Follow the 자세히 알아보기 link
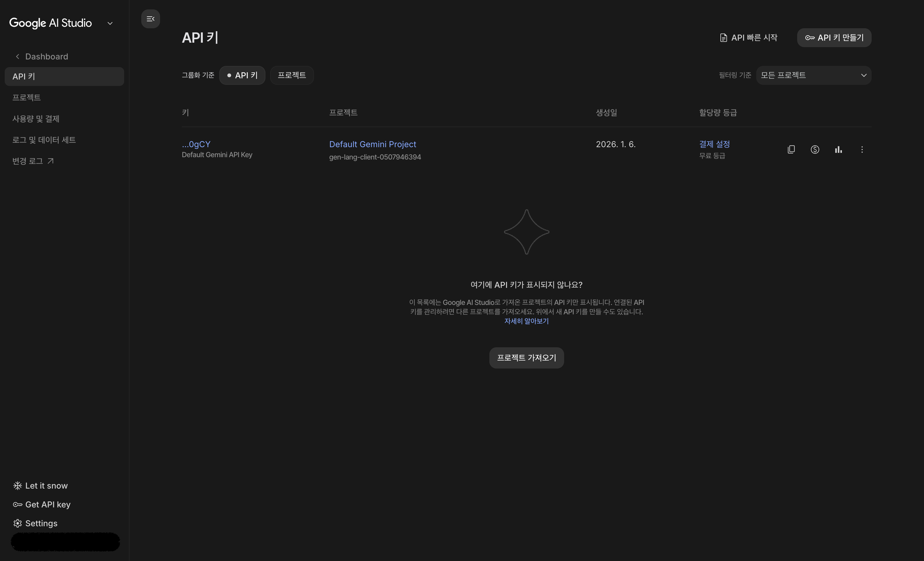This screenshot has width=924, height=561. point(526,321)
